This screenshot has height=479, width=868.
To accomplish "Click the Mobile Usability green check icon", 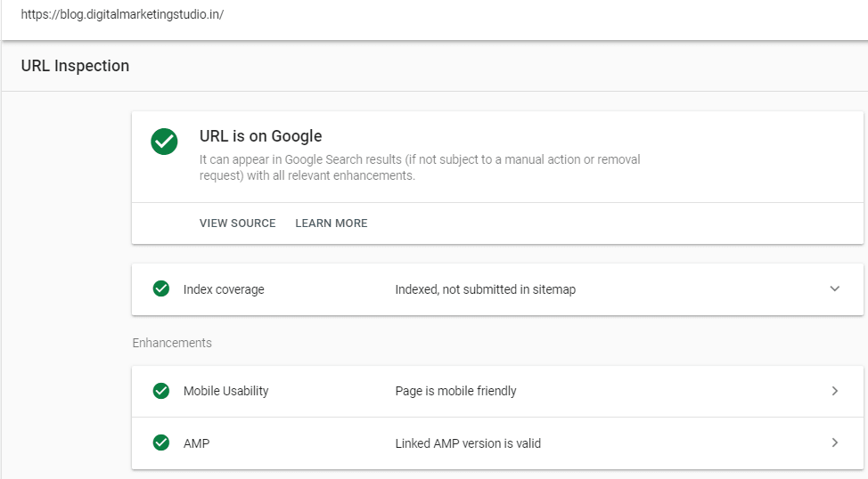I will [x=161, y=391].
